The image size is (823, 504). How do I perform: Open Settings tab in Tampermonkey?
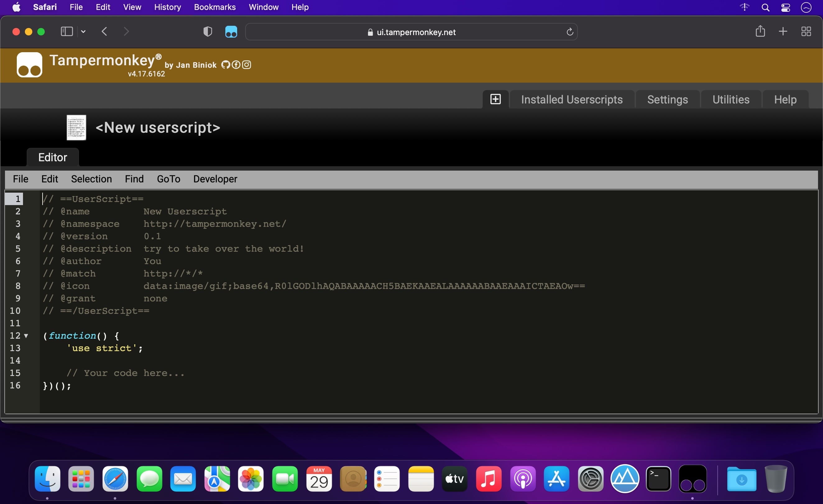pos(667,99)
